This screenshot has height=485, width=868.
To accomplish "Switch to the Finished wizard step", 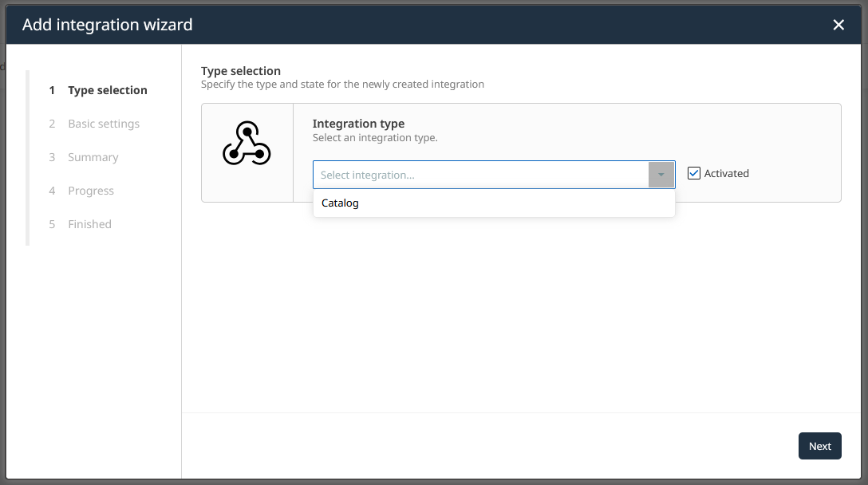I will (89, 224).
